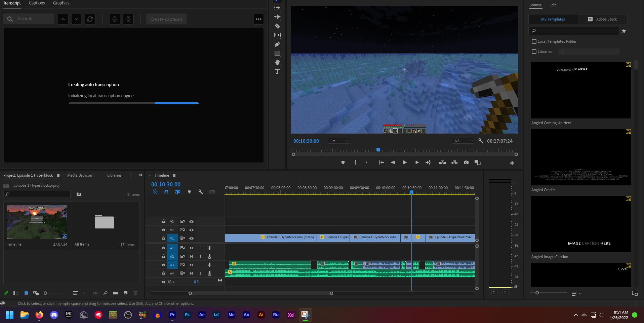The image size is (644, 323).
Task: Select the Slip tool
Action: (x=277, y=35)
